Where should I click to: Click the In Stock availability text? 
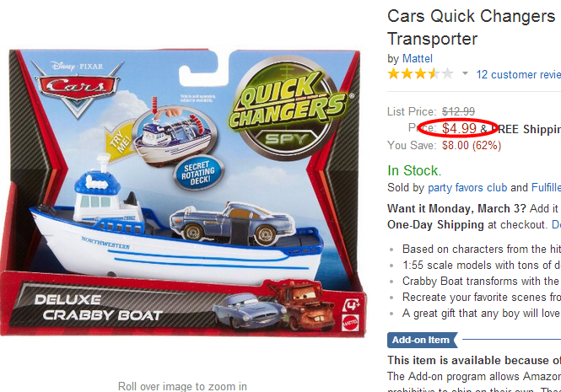(x=414, y=170)
